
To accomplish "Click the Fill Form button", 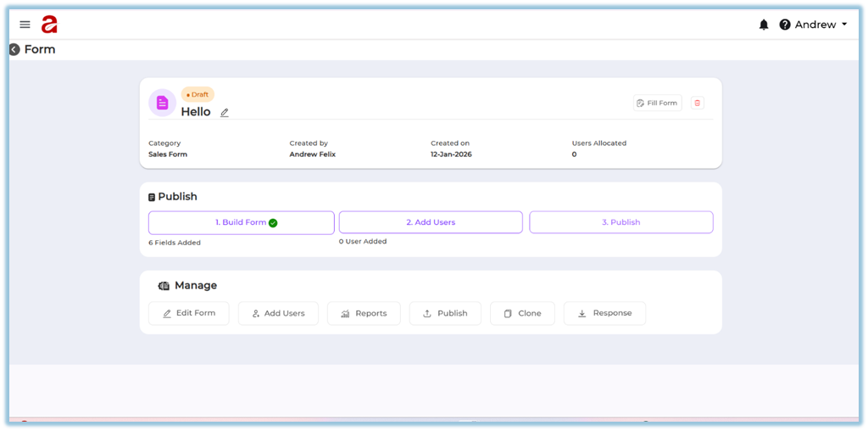I will click(657, 103).
